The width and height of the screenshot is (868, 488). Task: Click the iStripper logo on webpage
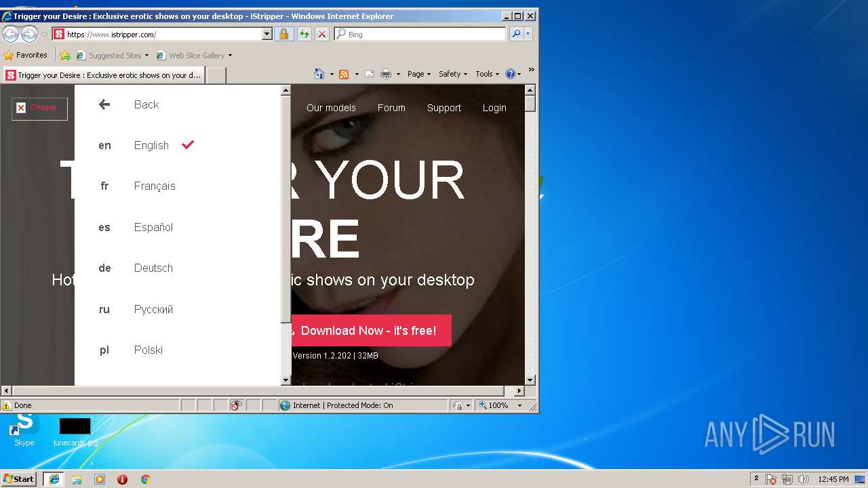pos(39,108)
